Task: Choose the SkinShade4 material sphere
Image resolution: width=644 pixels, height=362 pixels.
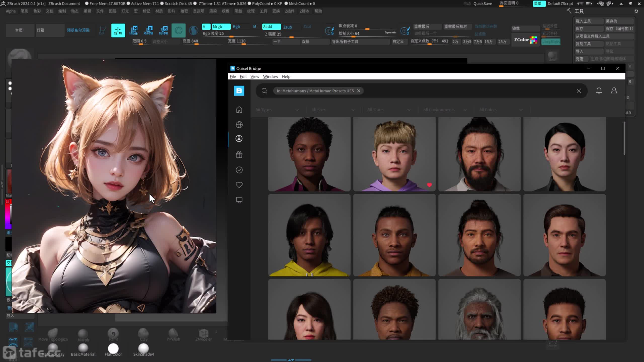Action: 143,350
